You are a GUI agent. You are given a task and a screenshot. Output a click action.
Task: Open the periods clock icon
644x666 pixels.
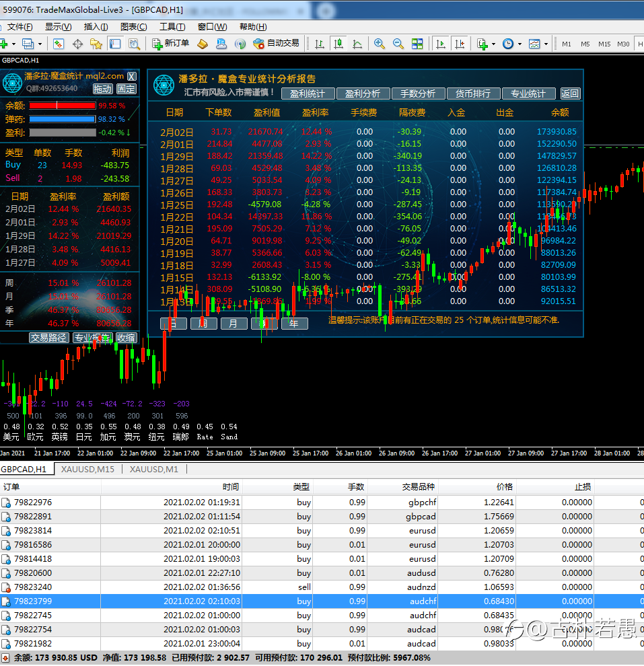tap(508, 44)
